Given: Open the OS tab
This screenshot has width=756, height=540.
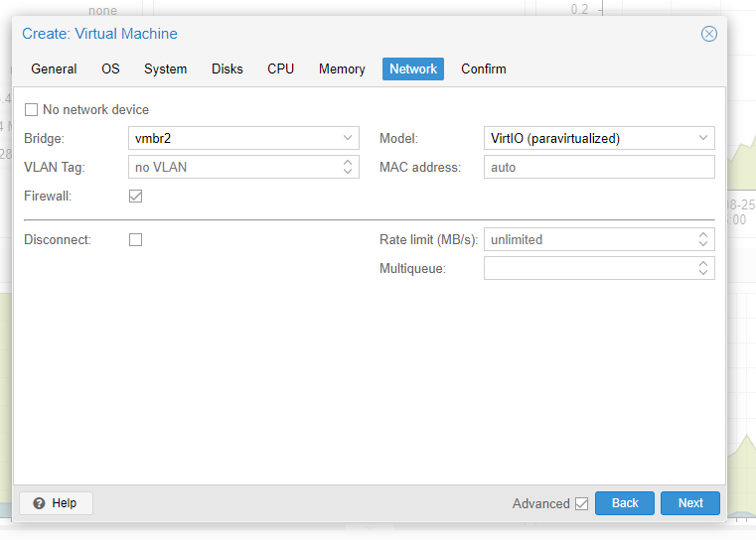Looking at the screenshot, I should (x=110, y=69).
